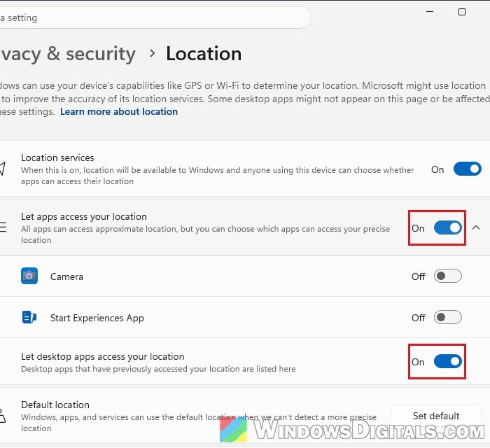This screenshot has height=448, width=490.
Task: Click the Start Experiences App icon
Action: coord(29,317)
